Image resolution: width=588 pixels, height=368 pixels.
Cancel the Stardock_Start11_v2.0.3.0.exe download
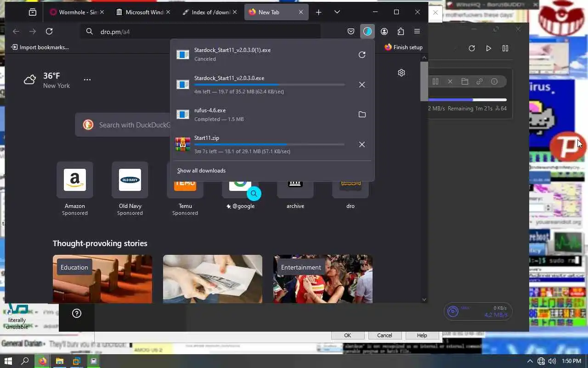point(362,85)
